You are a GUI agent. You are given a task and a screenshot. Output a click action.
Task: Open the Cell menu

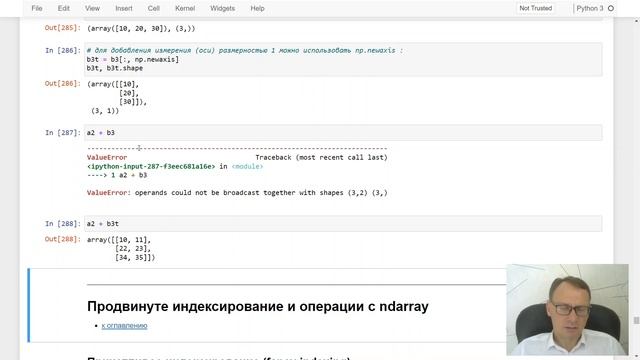153,8
